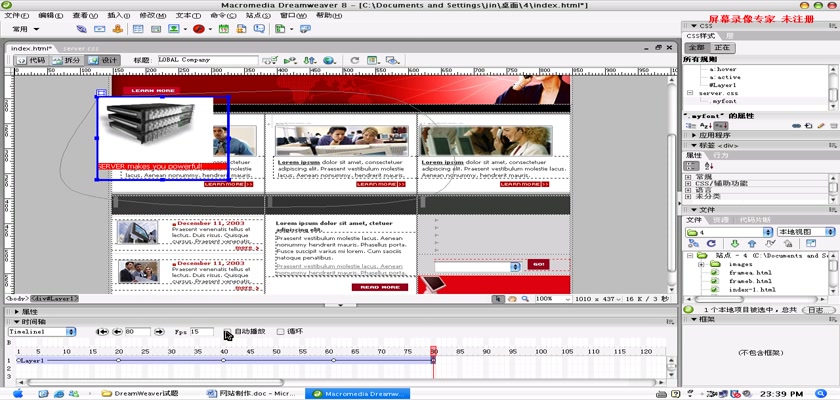This screenshot has height=400, width=840.
Task: Open the Local view dropdown in the Files panel
Action: click(806, 232)
